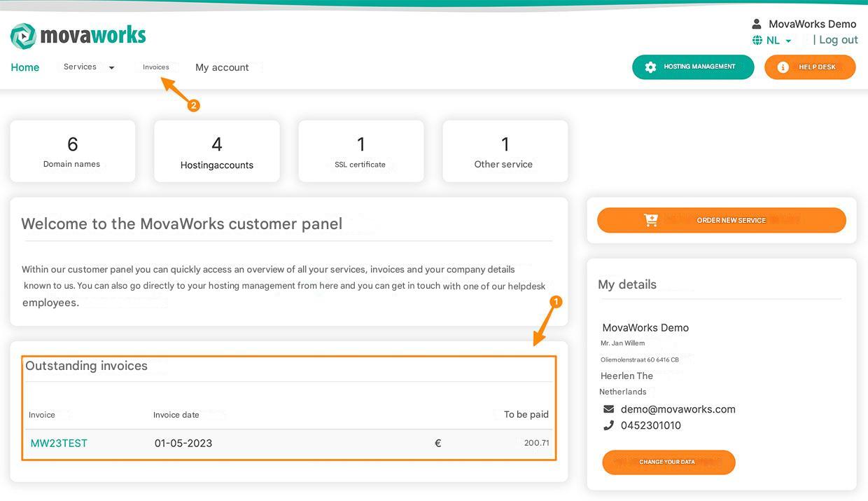868x501 pixels.
Task: Click the phone icon in My details
Action: (608, 425)
